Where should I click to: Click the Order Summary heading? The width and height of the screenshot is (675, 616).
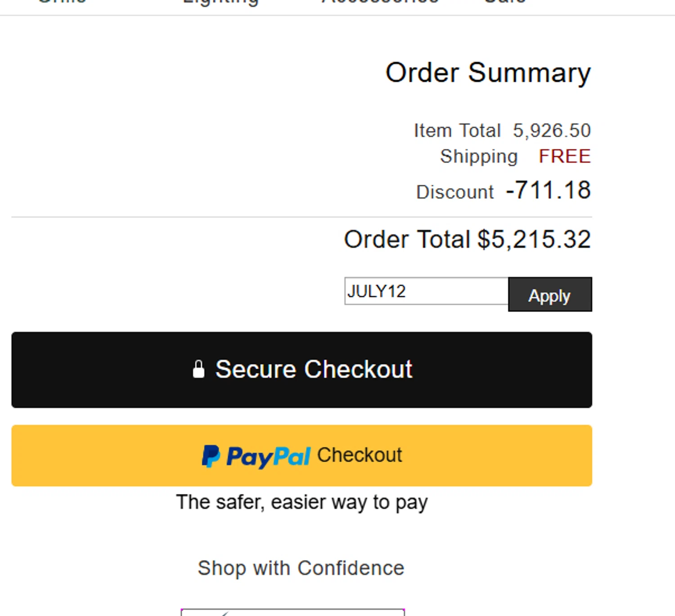pyautogui.click(x=488, y=73)
